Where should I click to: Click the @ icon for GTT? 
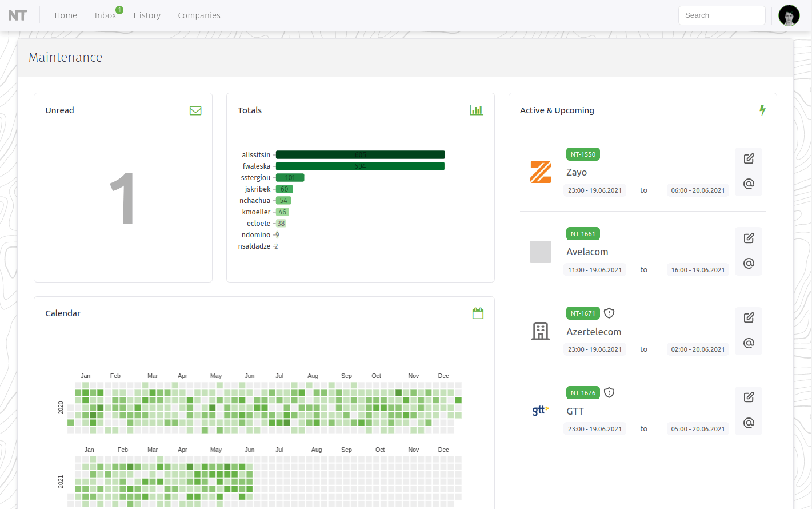(749, 423)
